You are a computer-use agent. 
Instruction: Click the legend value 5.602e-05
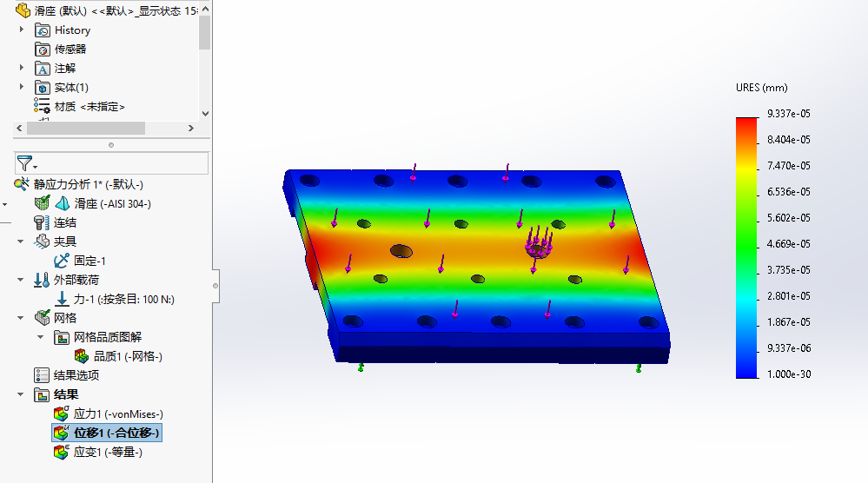788,217
